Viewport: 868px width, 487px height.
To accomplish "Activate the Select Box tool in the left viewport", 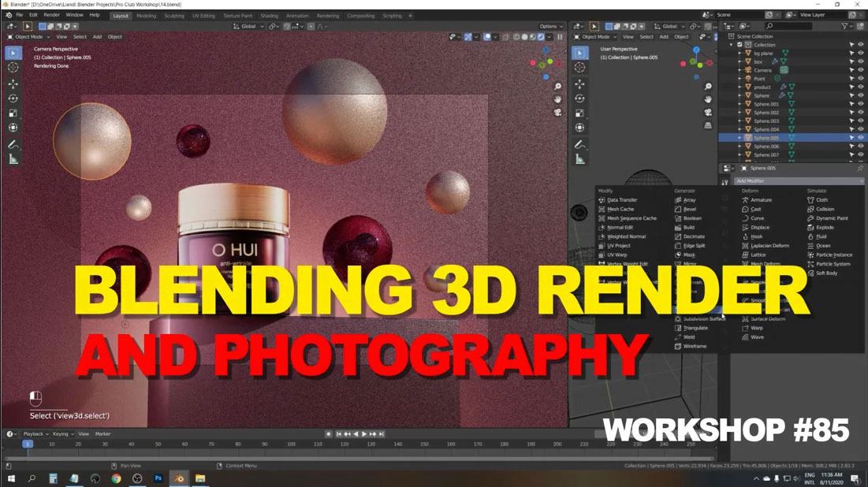I will click(x=13, y=53).
